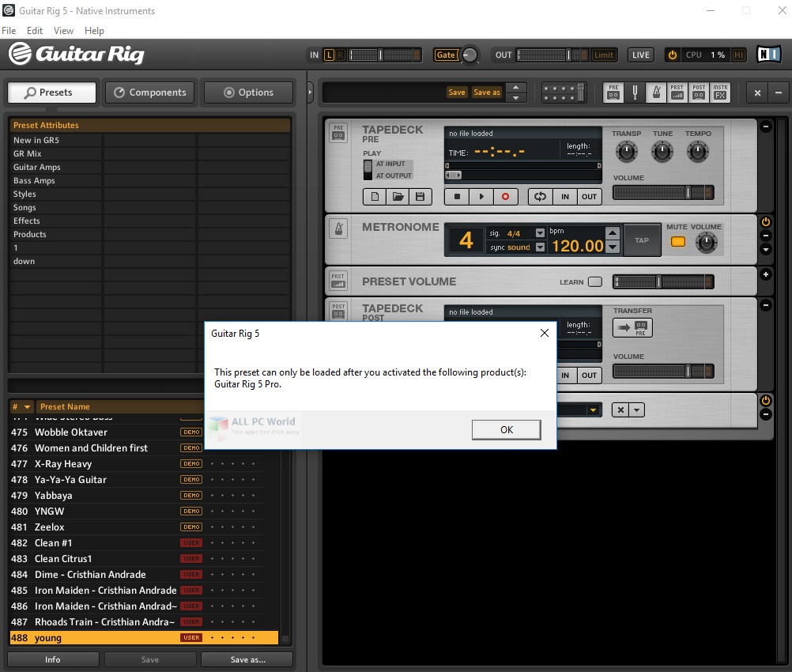Enable the output Limit button
This screenshot has height=672, width=792.
click(x=604, y=55)
